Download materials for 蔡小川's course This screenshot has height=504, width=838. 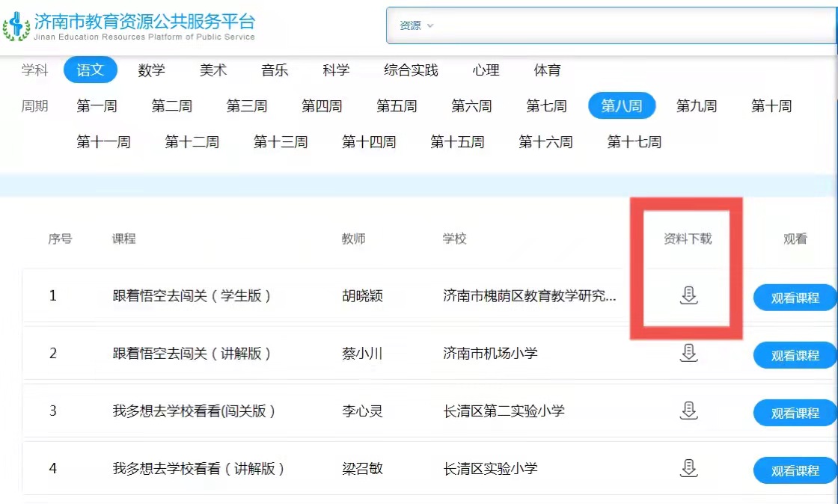point(688,353)
